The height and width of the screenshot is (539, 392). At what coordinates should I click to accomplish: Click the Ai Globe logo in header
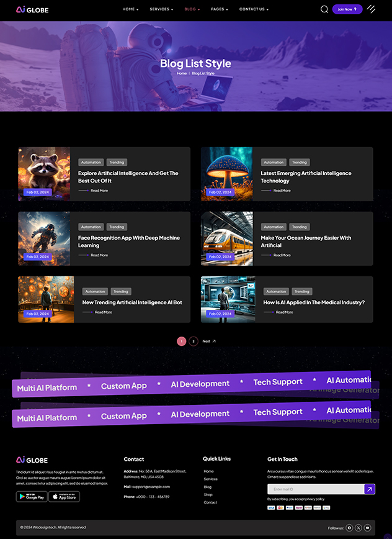click(x=32, y=9)
